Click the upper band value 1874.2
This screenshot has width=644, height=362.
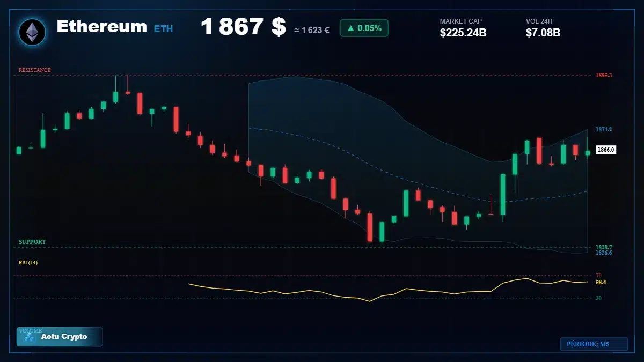(x=604, y=130)
